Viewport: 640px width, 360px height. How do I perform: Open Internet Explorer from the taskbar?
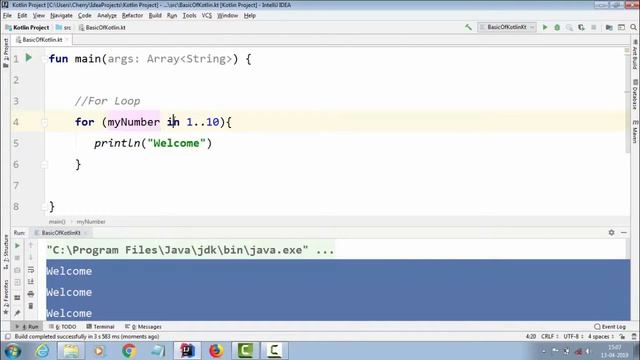coord(42,351)
